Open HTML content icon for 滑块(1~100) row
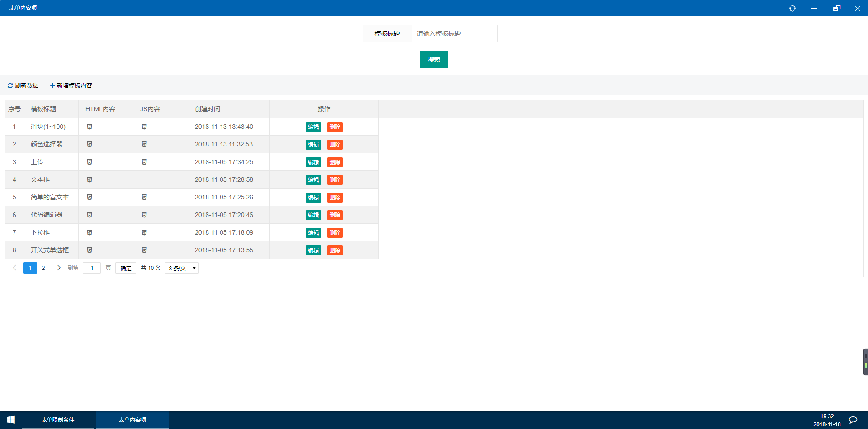This screenshot has width=868, height=429. [90, 127]
